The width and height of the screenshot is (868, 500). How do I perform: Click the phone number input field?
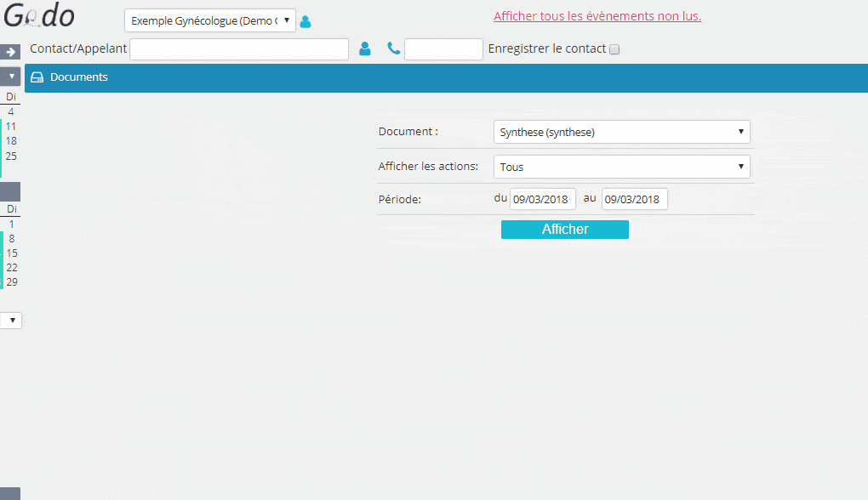tap(443, 49)
